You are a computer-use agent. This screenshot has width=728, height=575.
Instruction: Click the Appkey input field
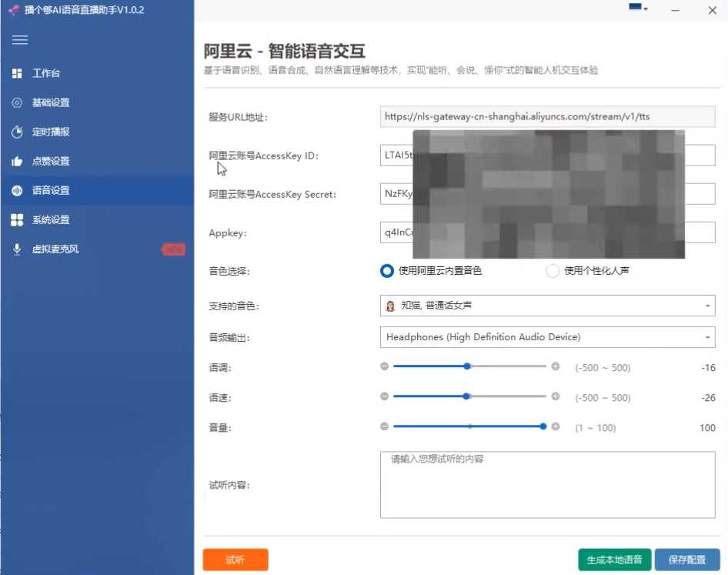(x=547, y=232)
